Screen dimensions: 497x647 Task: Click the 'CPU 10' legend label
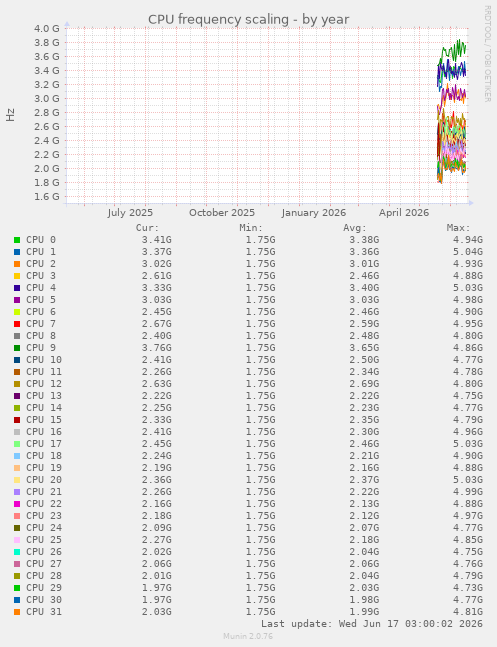tap(44, 359)
